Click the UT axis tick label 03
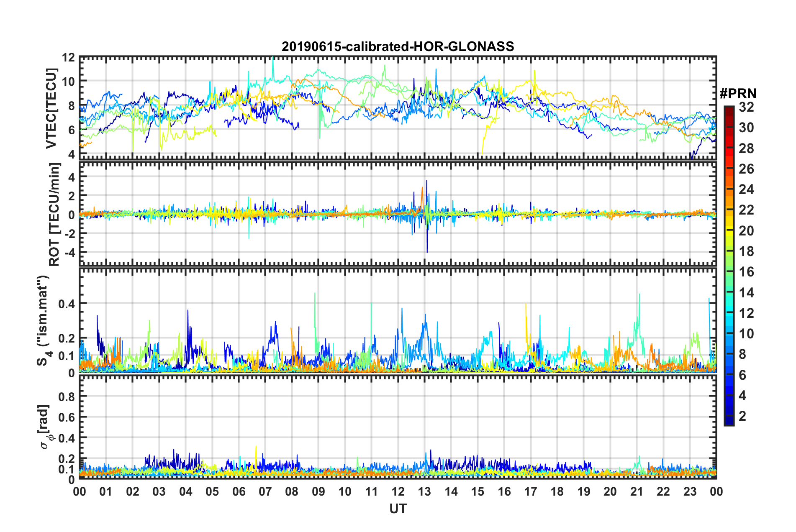The width and height of the screenshot is (796, 532). point(159,491)
